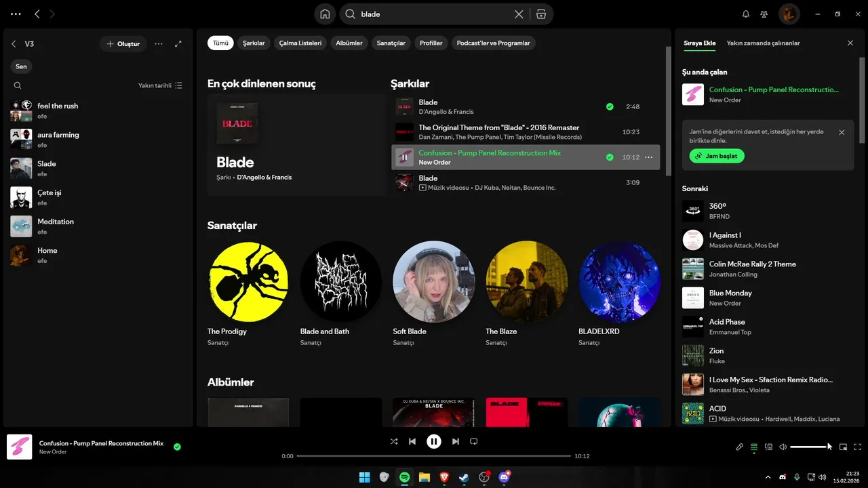Skip to next track
This screenshot has height=488, width=868.
(456, 441)
